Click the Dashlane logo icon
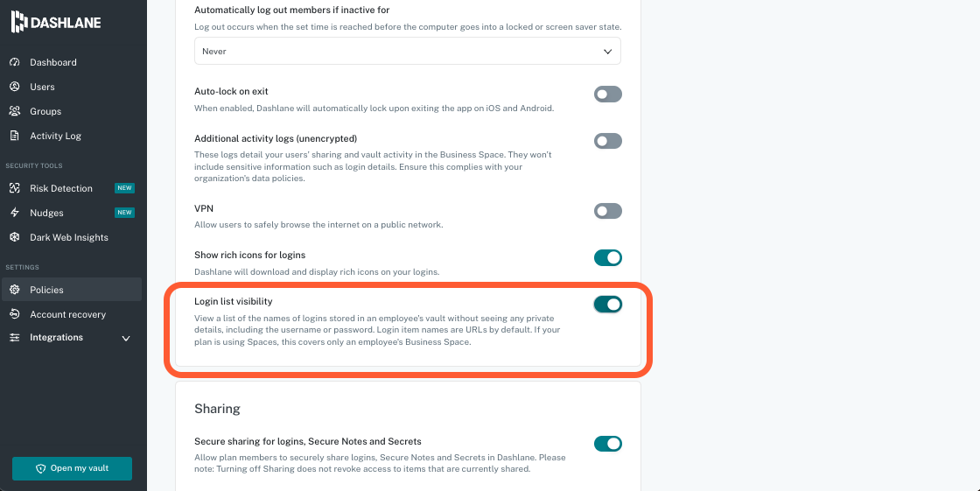 pos(17,22)
